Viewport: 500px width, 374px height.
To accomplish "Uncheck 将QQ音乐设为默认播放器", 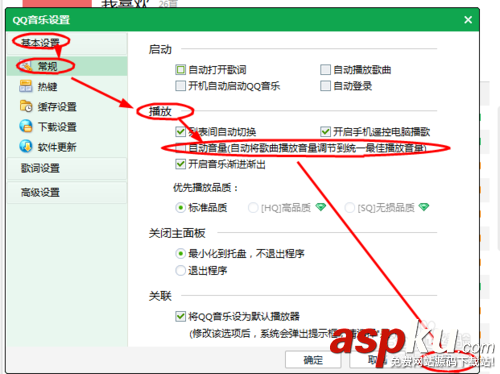I will (x=180, y=316).
